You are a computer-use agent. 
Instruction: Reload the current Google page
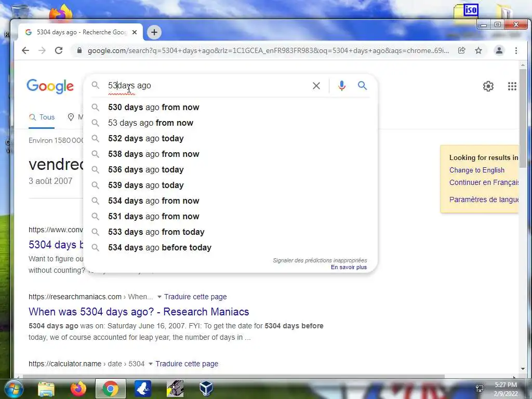tap(59, 50)
